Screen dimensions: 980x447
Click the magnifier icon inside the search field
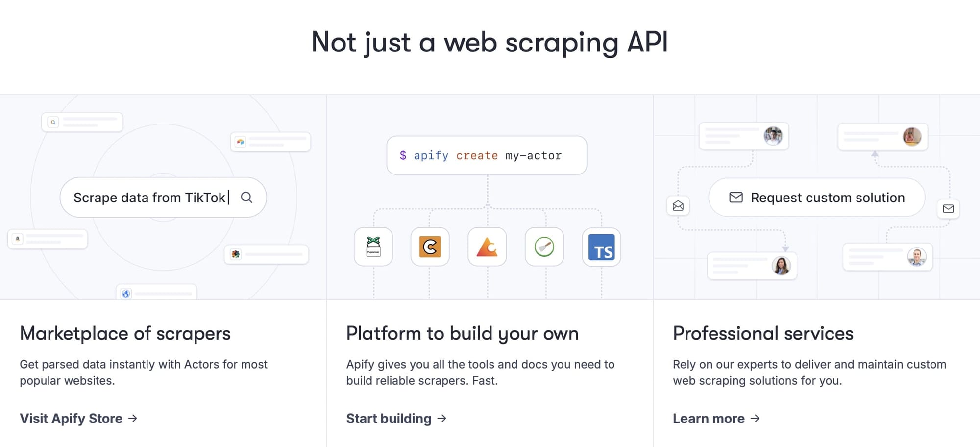pyautogui.click(x=247, y=197)
